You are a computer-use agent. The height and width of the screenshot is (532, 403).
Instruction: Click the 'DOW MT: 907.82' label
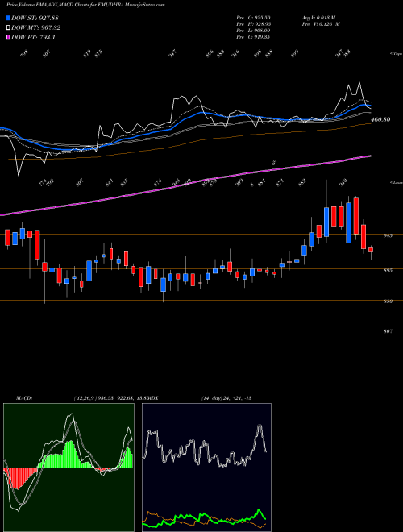[x=36, y=28]
